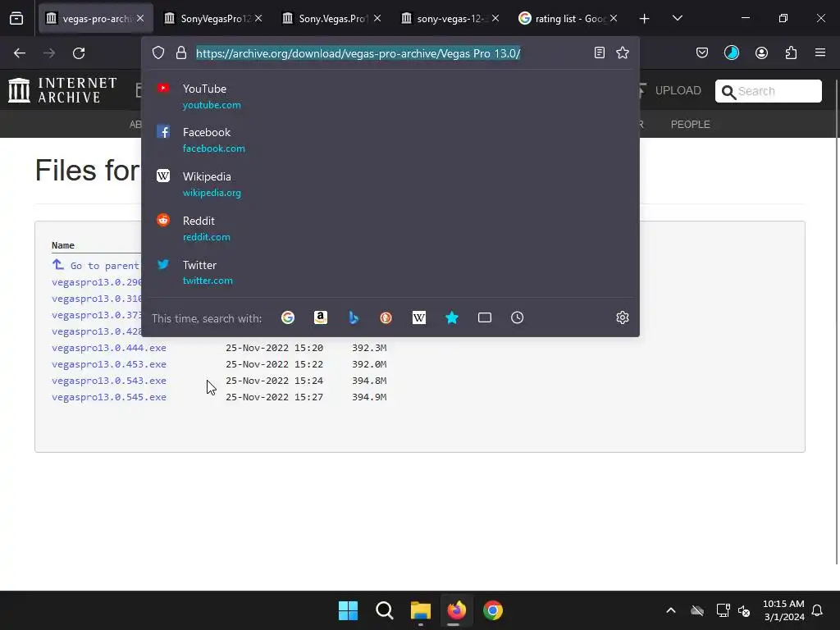
Task: Click the Internet Archive logo
Action: (62, 90)
